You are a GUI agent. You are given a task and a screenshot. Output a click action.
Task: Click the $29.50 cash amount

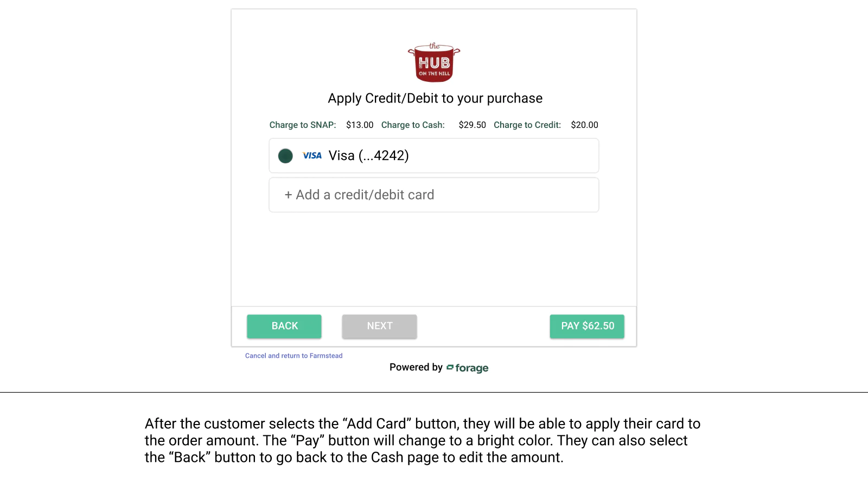pyautogui.click(x=472, y=125)
